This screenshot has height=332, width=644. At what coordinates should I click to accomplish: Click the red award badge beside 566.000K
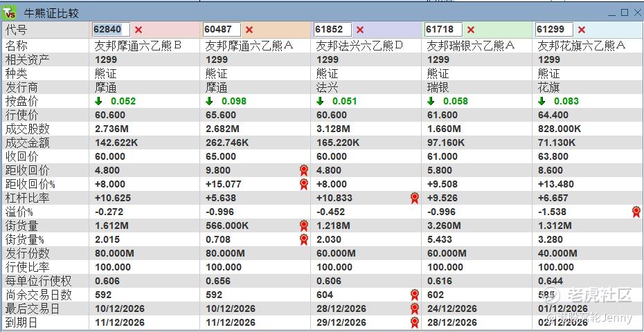304,225
